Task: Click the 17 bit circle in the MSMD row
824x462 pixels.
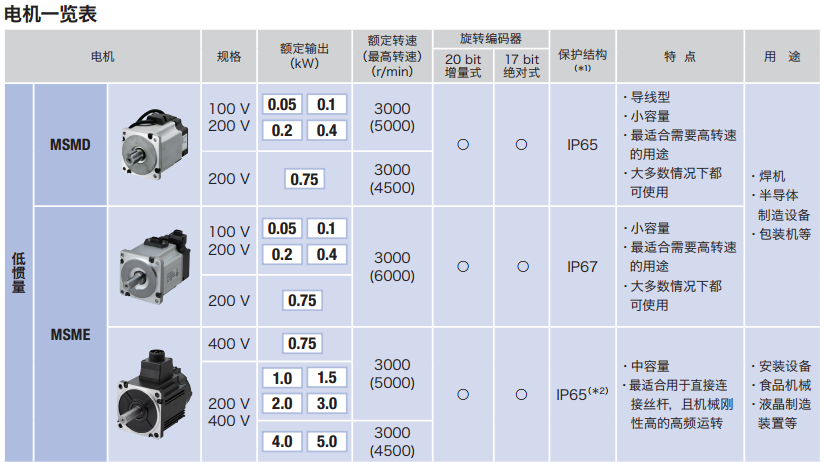Action: pos(521,145)
